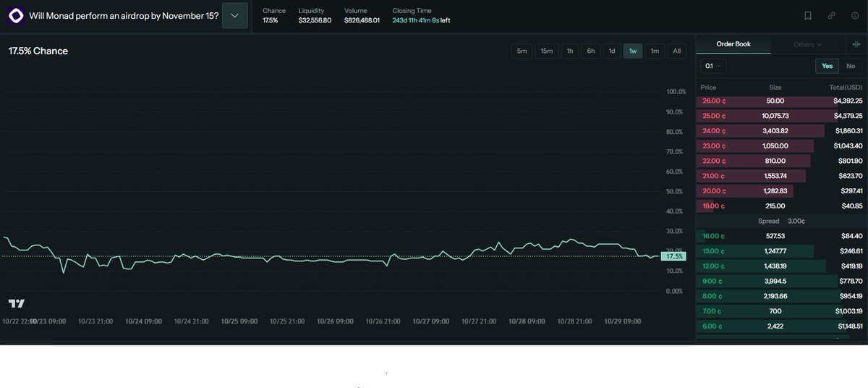Screen dimensions: 868x388
Task: Click the market title about Monad airdrop
Action: (x=124, y=15)
